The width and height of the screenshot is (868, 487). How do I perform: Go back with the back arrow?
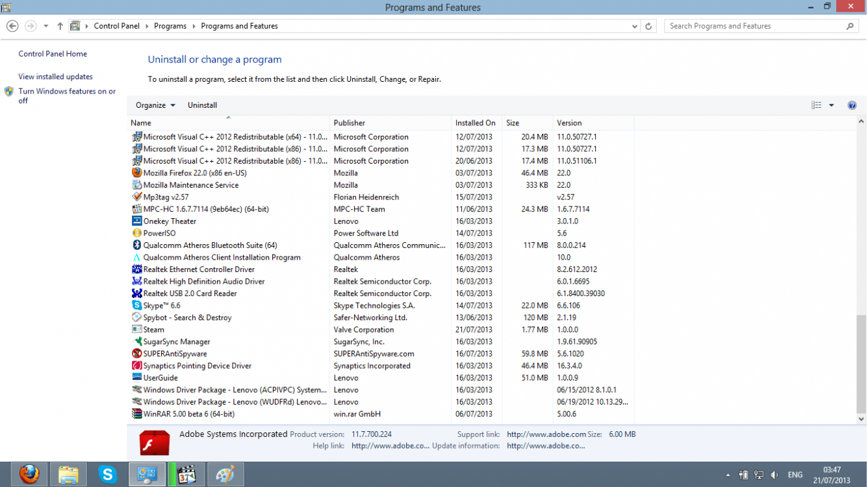click(x=12, y=26)
